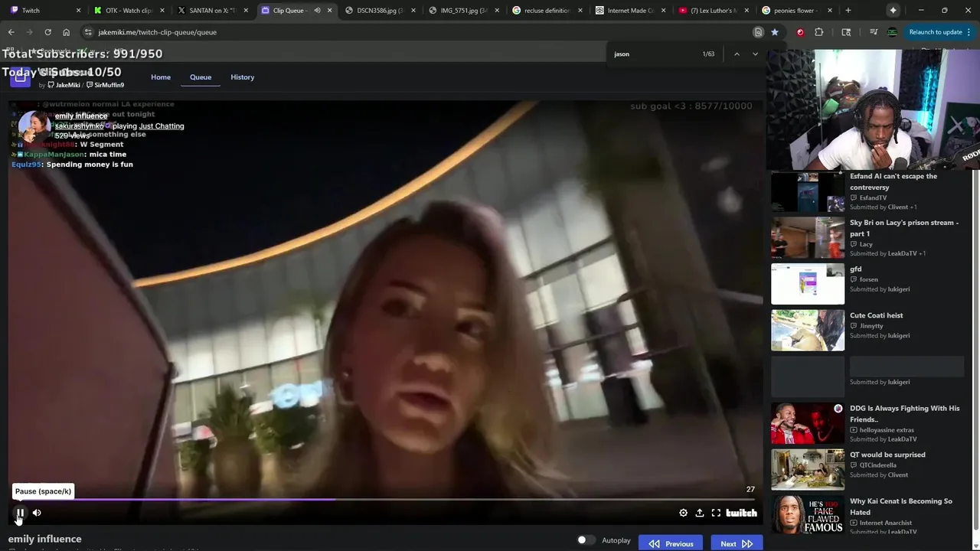Select the QT would be surprised clip
980x551 pixels.
pyautogui.click(x=808, y=470)
